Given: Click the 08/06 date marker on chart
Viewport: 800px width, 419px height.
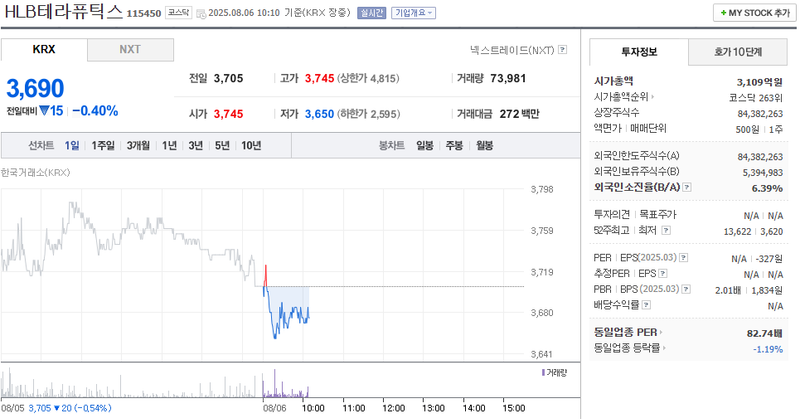Looking at the screenshot, I should (274, 408).
